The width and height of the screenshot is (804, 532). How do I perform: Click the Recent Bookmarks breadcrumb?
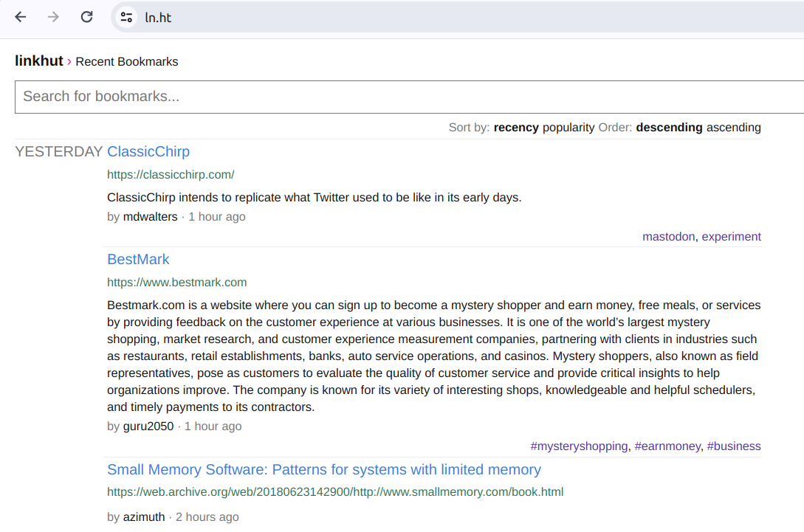[127, 61]
